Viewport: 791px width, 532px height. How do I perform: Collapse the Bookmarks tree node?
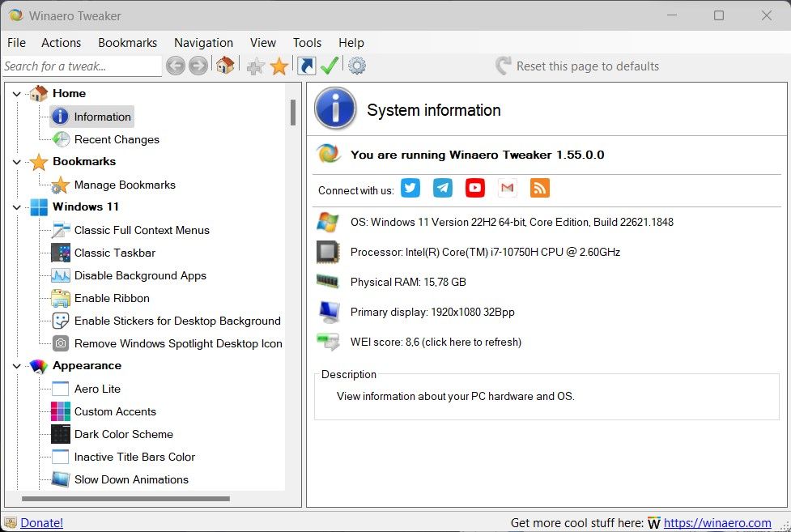[17, 162]
